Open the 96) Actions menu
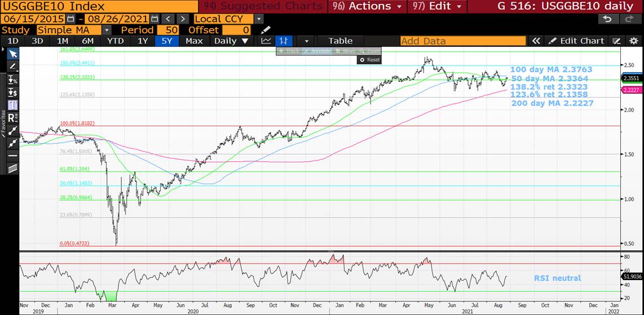This screenshot has height=315, width=644. [367, 6]
